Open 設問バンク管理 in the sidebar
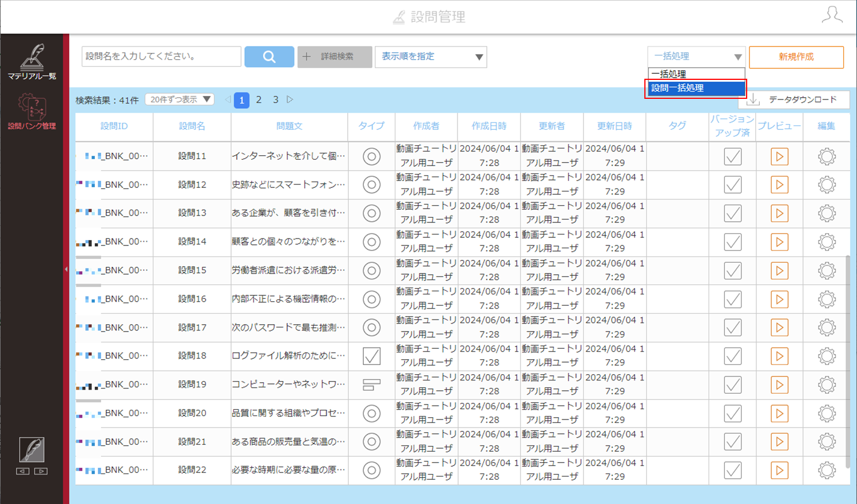 32,111
